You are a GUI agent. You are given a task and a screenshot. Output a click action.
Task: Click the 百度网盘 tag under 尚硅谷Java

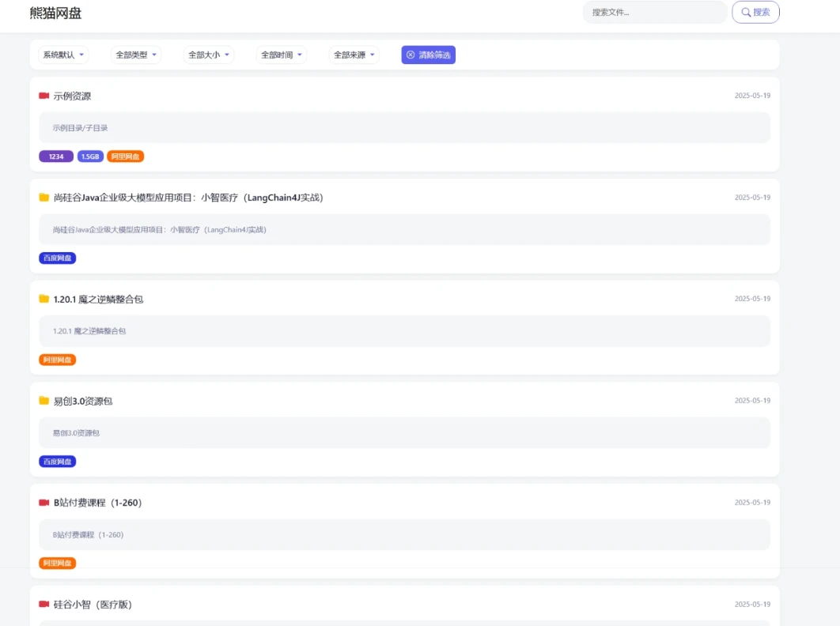[57, 258]
